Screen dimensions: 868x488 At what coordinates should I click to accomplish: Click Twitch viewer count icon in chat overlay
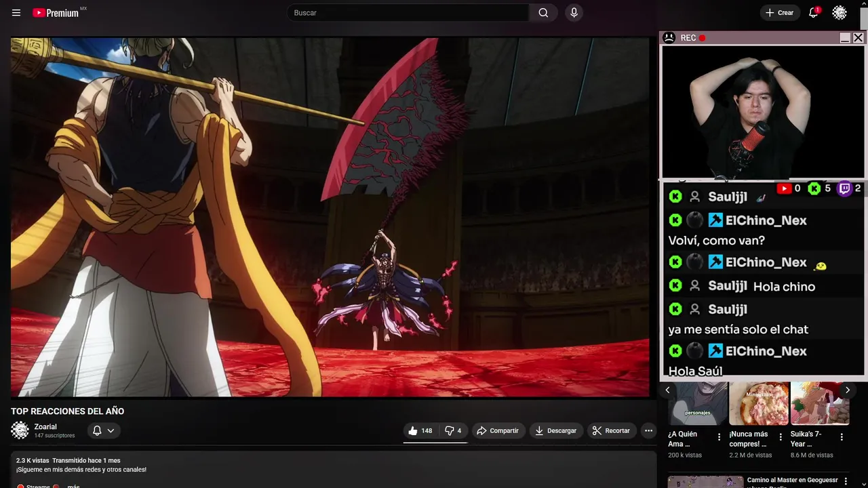(x=845, y=188)
